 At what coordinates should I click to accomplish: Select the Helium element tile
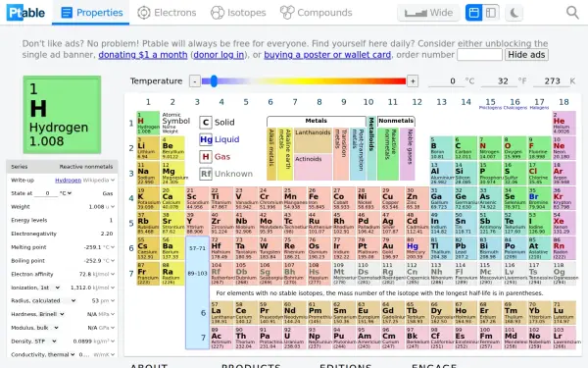tap(563, 123)
